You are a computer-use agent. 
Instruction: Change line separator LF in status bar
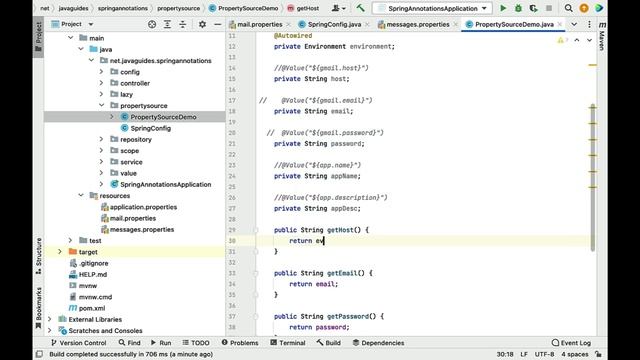point(524,354)
